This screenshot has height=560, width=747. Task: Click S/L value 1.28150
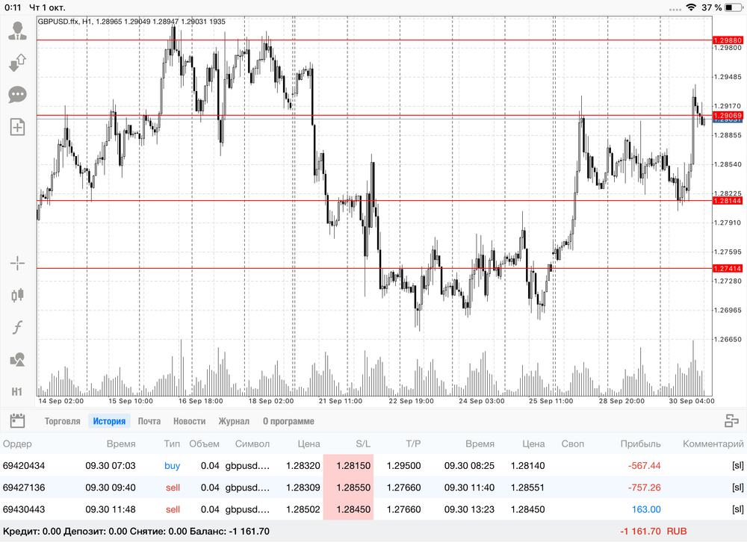(353, 466)
